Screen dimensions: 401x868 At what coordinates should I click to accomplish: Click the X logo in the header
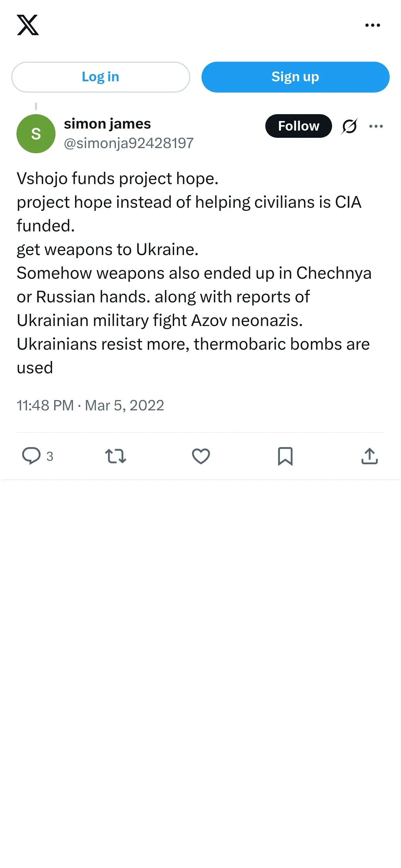(28, 25)
